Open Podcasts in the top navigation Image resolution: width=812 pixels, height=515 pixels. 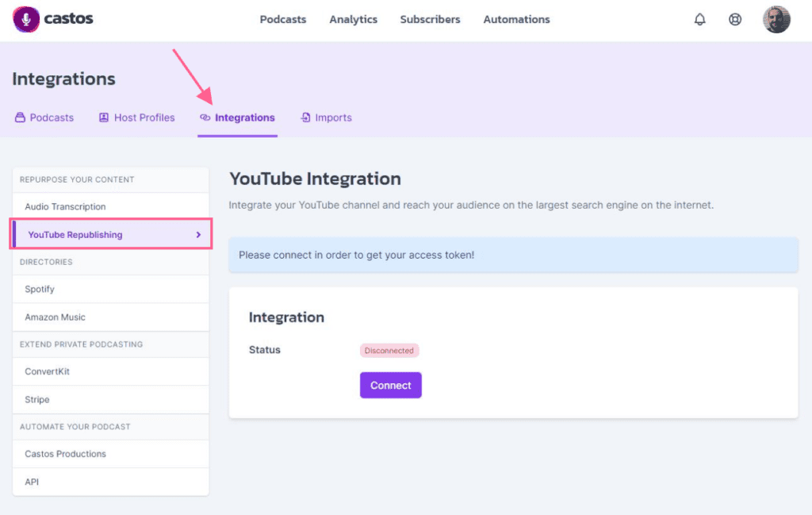(282, 19)
